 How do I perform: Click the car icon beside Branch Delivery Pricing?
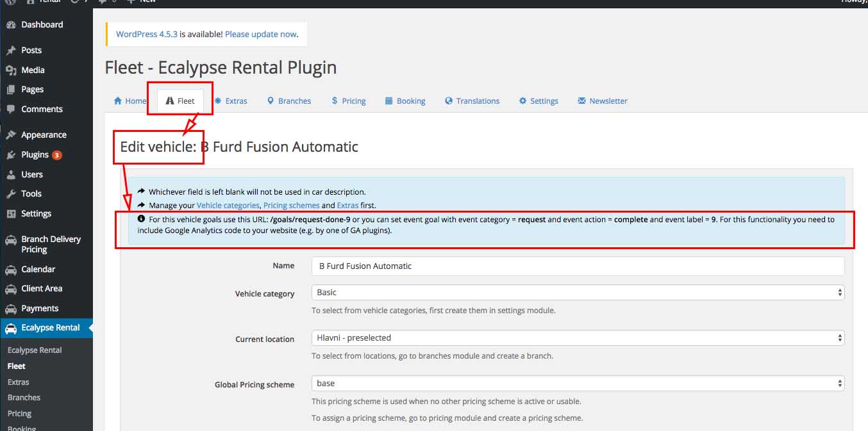(x=10, y=240)
